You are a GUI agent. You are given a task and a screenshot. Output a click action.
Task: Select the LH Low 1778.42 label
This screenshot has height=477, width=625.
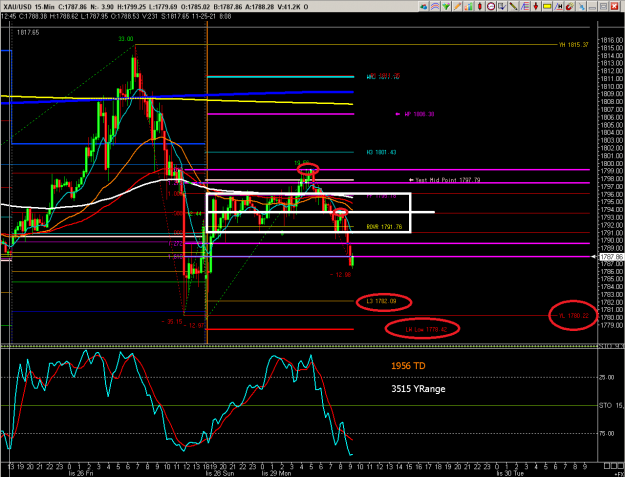[426, 330]
